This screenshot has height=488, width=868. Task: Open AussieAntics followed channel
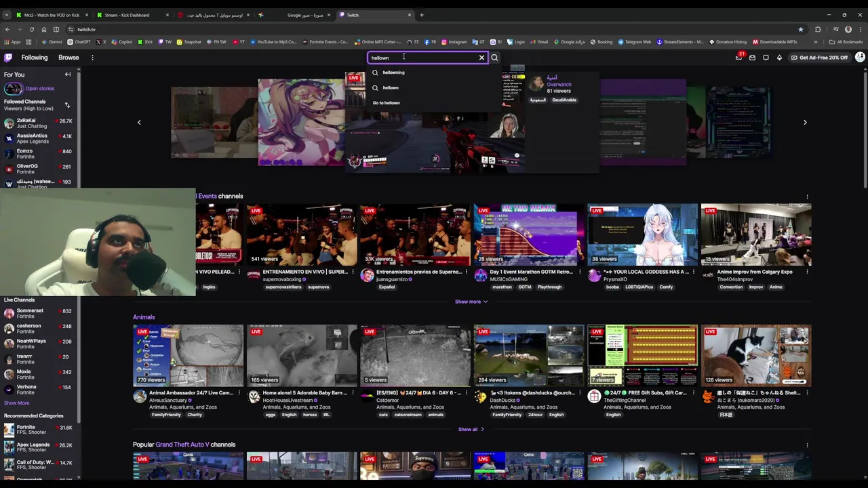pyautogui.click(x=38, y=138)
